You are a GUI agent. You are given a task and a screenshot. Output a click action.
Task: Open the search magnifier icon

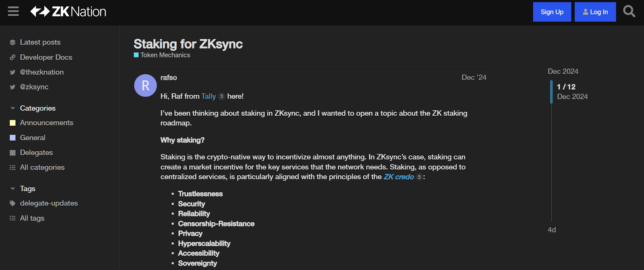(x=629, y=11)
